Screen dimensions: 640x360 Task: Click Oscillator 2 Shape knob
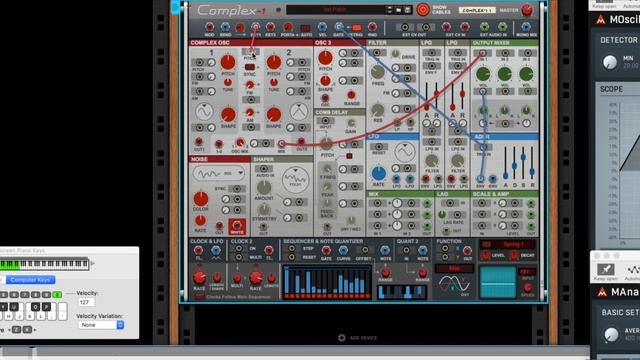[x=273, y=115]
